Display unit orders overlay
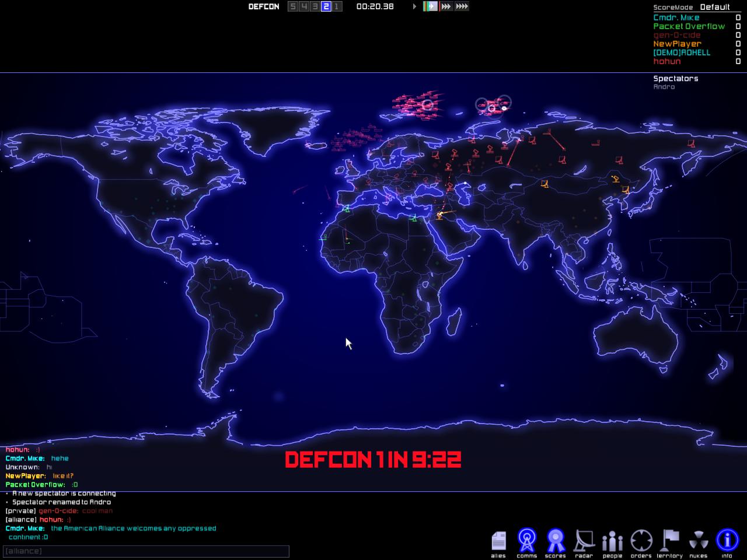 click(641, 541)
